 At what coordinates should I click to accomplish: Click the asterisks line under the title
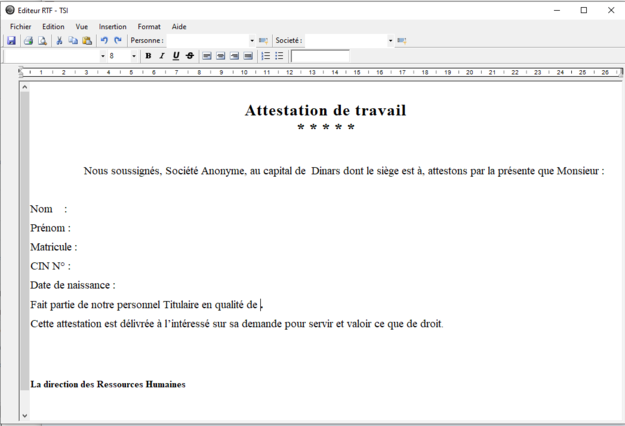coord(326,127)
